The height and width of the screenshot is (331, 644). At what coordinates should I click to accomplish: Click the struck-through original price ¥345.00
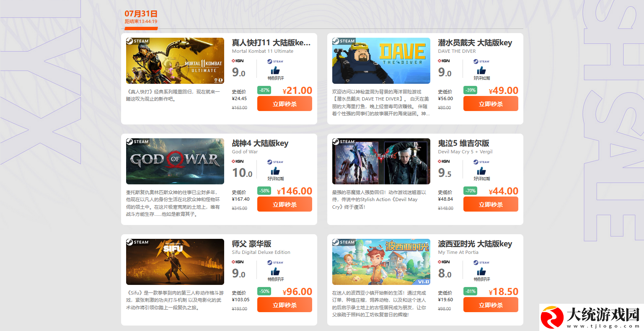click(239, 208)
